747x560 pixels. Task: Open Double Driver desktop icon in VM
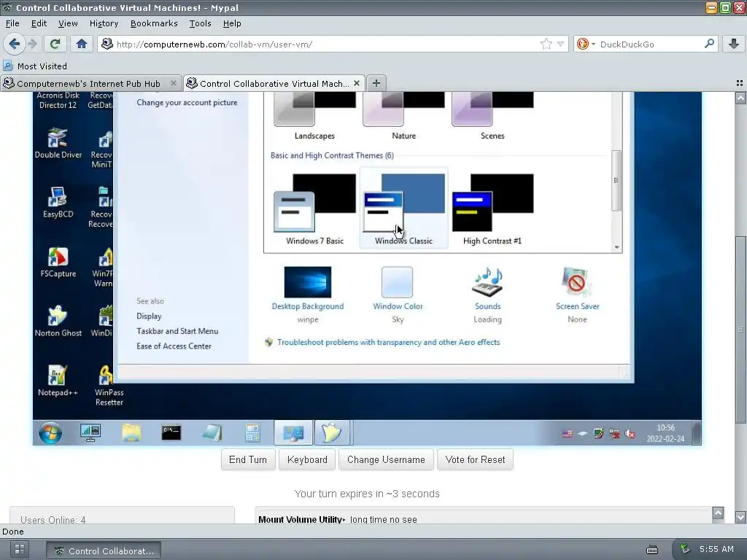[x=58, y=143]
